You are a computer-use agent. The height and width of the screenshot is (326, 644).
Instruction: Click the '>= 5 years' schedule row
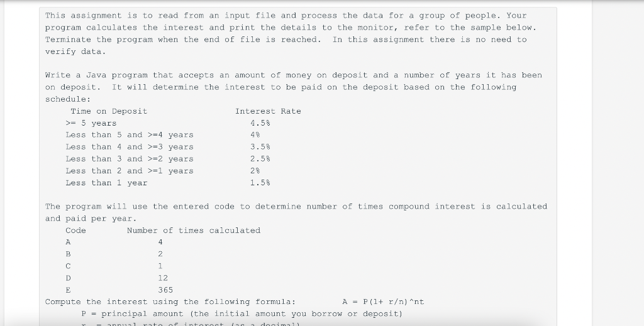tap(91, 123)
